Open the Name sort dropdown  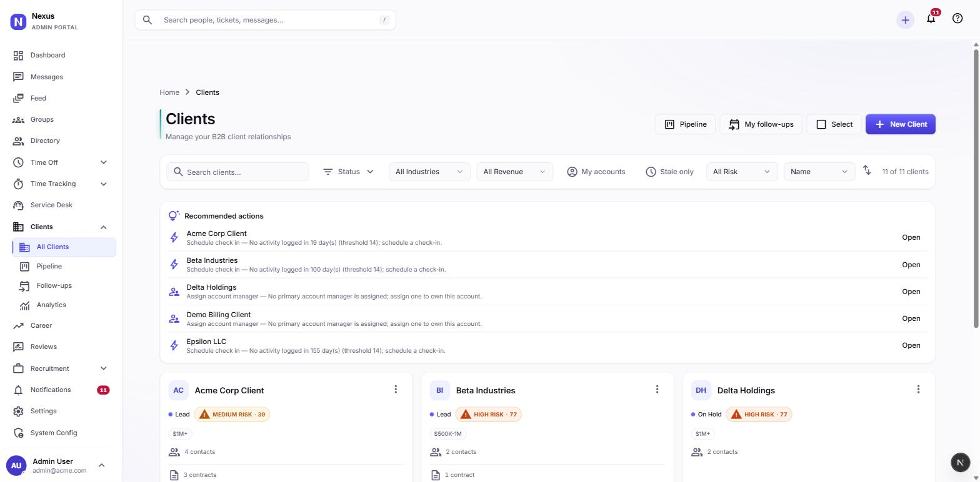(819, 172)
